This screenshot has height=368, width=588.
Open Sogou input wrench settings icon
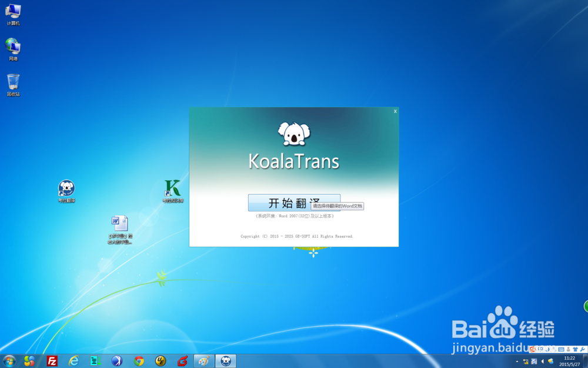(582, 349)
